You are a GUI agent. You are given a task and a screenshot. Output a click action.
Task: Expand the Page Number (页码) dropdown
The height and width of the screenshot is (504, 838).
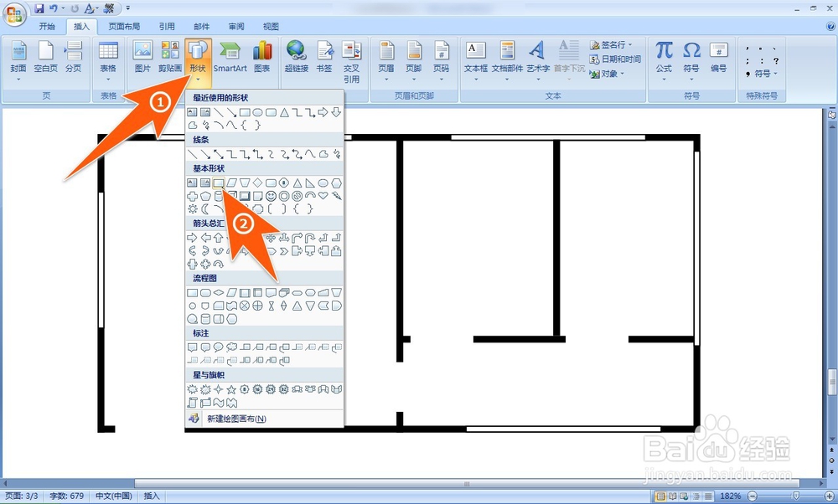point(441,60)
